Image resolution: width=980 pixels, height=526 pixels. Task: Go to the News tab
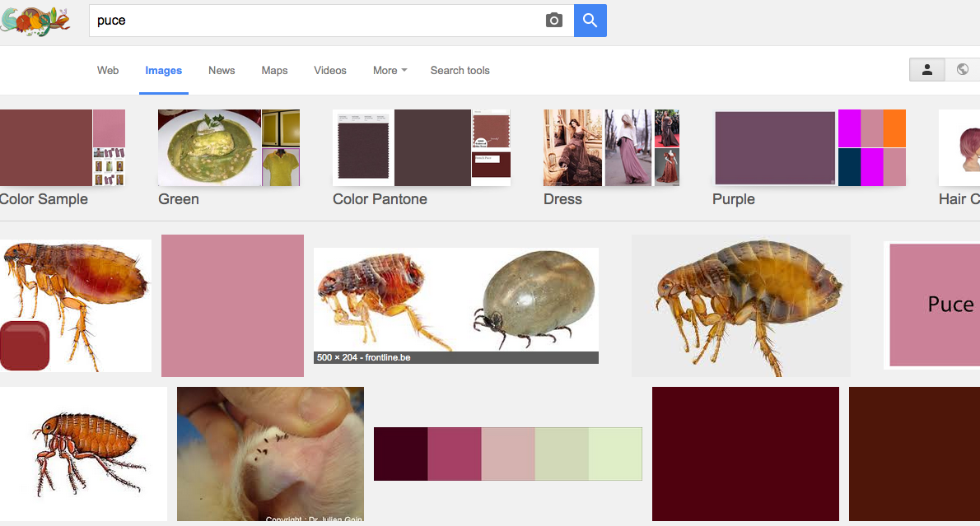tap(222, 71)
